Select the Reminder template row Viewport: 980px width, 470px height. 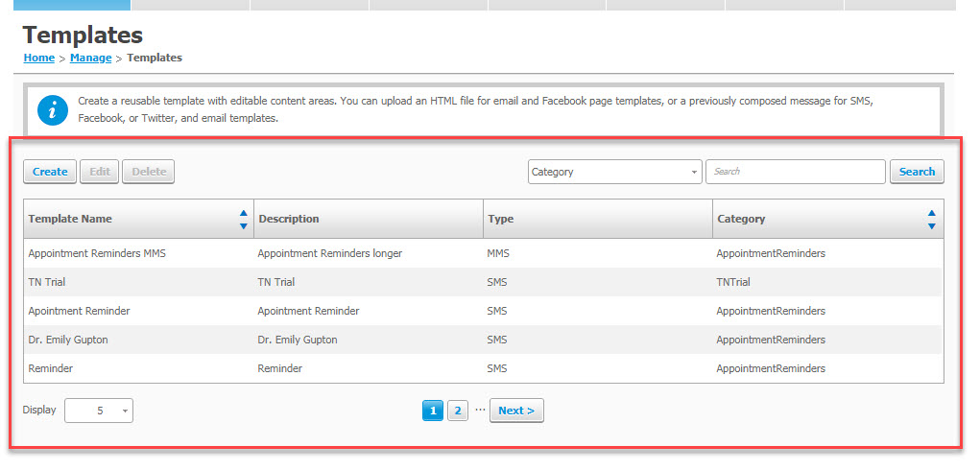[484, 368]
